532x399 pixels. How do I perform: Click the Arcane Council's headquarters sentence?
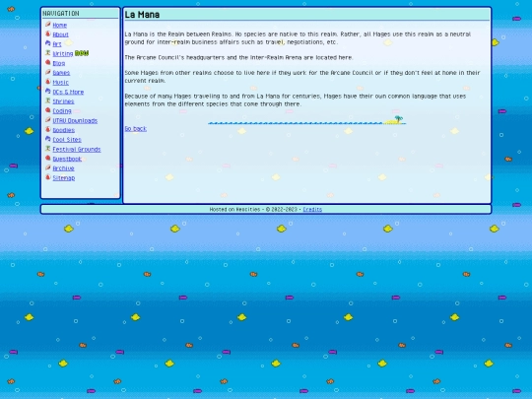(238, 57)
